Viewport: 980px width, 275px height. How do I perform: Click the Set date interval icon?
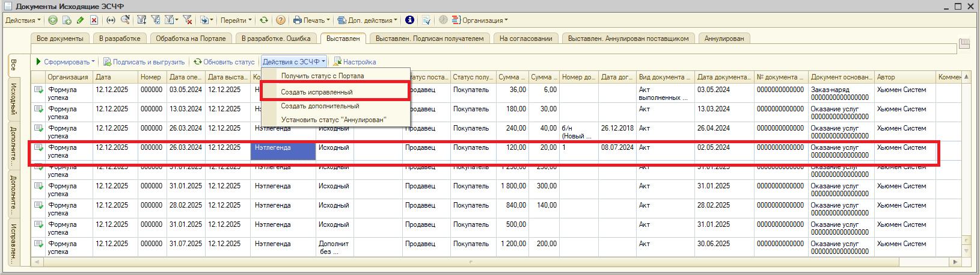(111, 20)
